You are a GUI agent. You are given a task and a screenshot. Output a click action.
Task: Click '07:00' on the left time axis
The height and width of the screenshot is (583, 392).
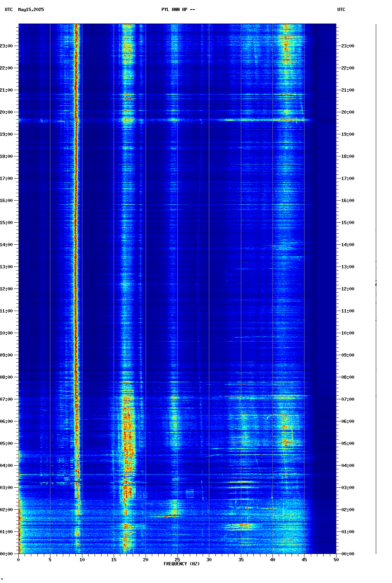click(x=7, y=399)
